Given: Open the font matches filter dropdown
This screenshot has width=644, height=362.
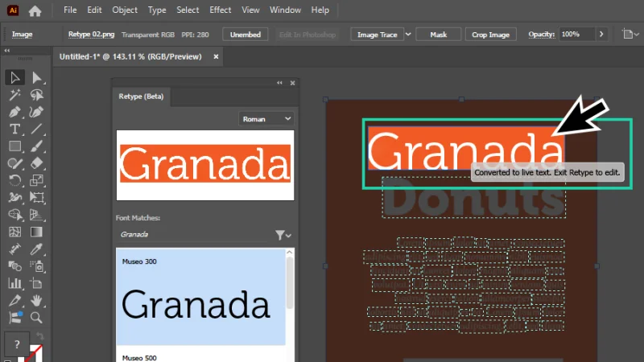Looking at the screenshot, I should click(x=283, y=235).
